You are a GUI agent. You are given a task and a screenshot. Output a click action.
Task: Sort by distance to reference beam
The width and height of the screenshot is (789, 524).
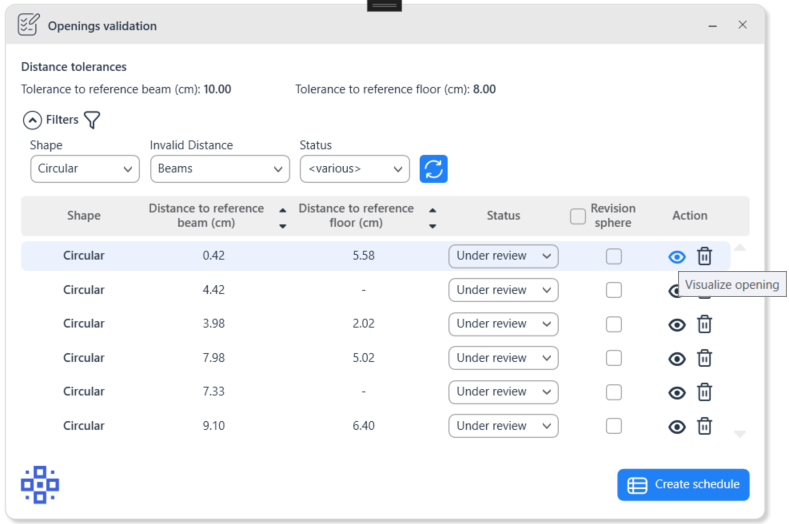(x=282, y=216)
